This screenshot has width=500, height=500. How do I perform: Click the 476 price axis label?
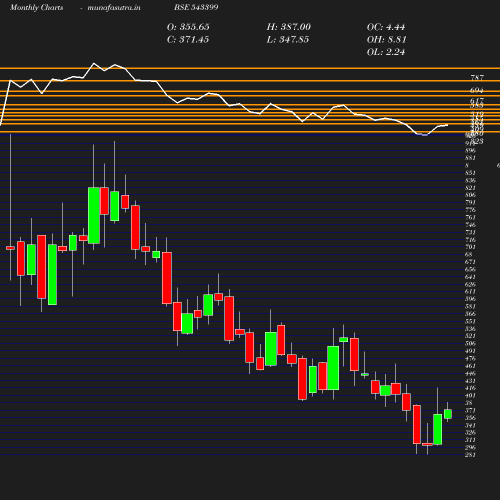click(470, 359)
